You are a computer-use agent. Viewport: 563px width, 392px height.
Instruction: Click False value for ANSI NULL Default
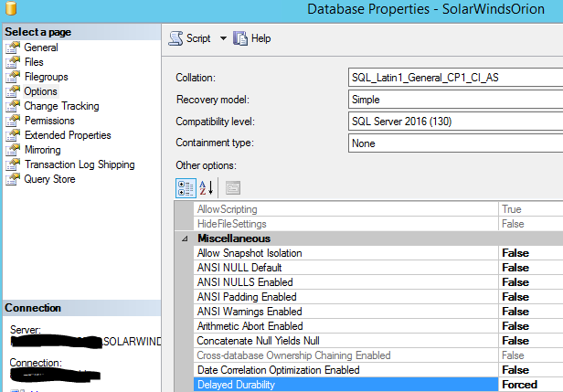pos(515,268)
